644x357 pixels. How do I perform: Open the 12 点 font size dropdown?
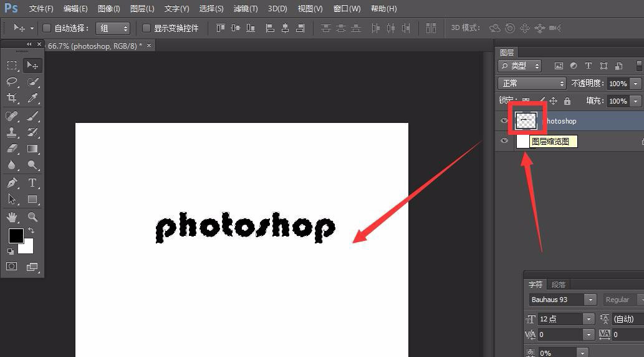tap(589, 319)
